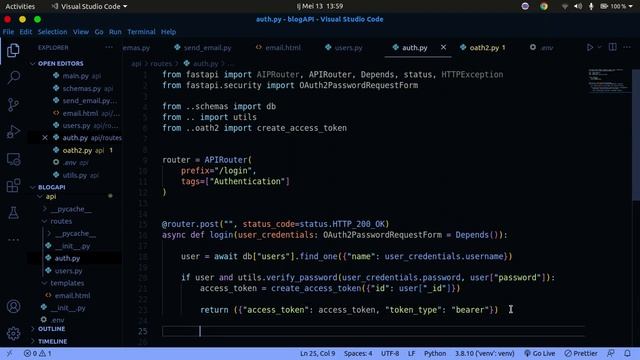This screenshot has height=360, width=640.
Task: Open main.py from Open Editors
Action: (76, 76)
